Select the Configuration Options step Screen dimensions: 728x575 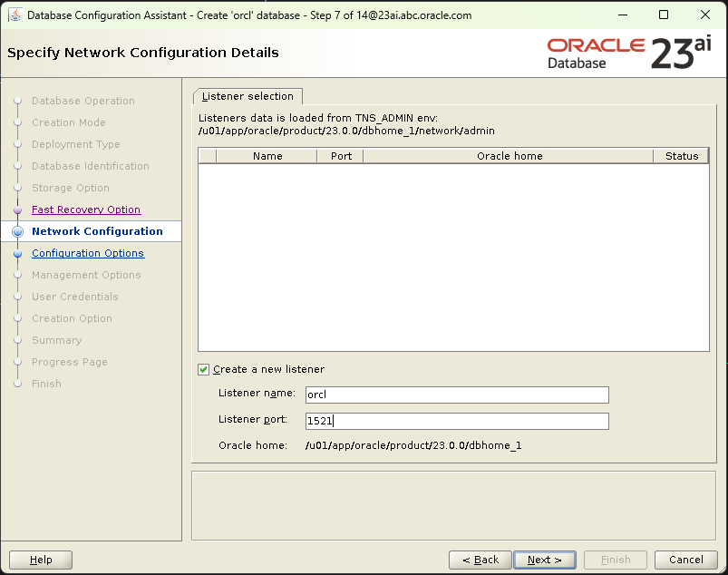pyautogui.click(x=87, y=253)
